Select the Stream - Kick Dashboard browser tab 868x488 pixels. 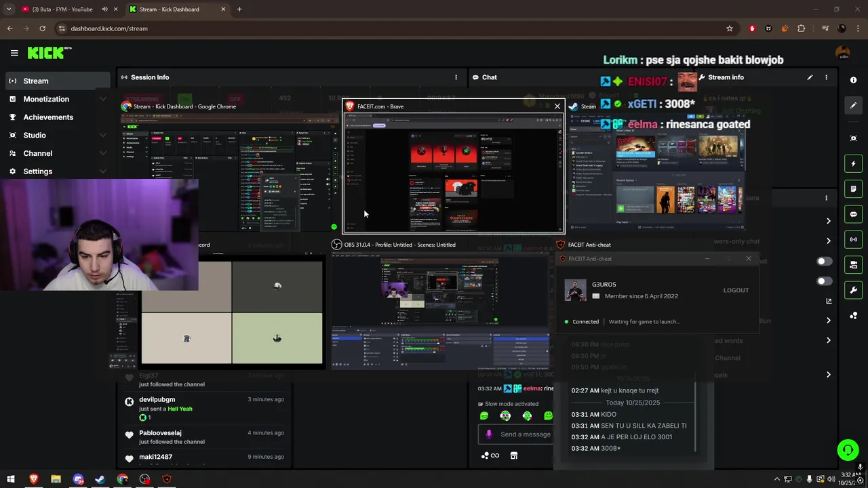pyautogui.click(x=178, y=9)
